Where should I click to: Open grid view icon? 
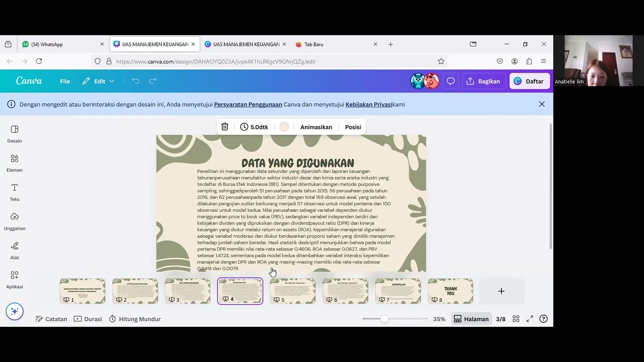516,319
